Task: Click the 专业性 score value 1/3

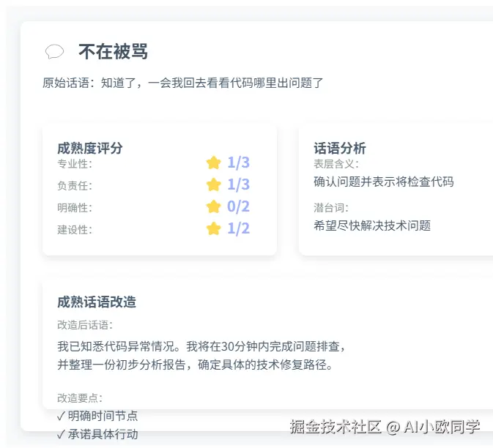Action: pos(238,163)
